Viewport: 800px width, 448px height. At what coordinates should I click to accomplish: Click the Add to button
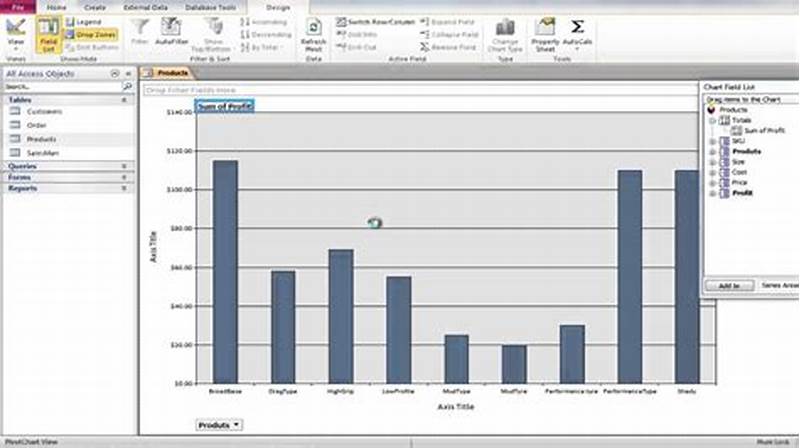729,286
